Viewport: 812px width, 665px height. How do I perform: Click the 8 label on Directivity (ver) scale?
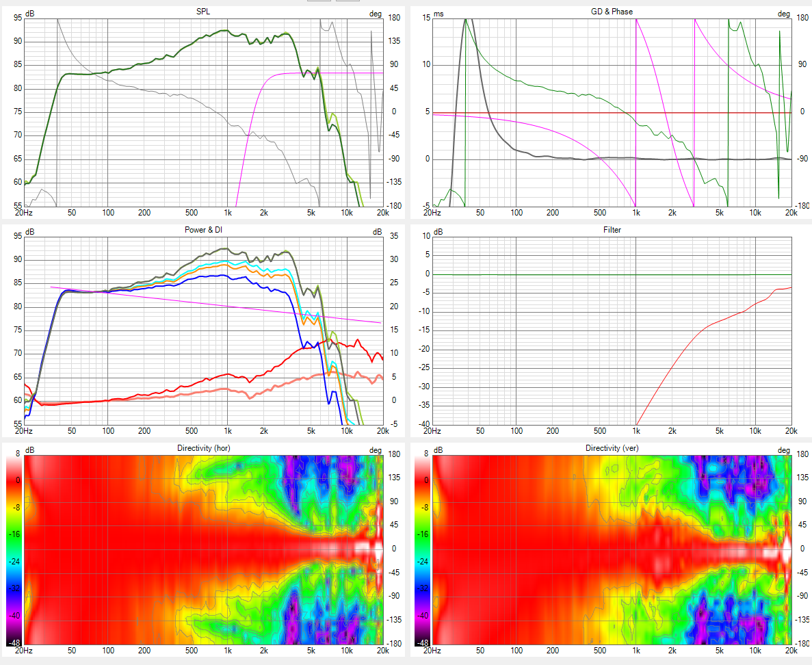[x=426, y=453]
